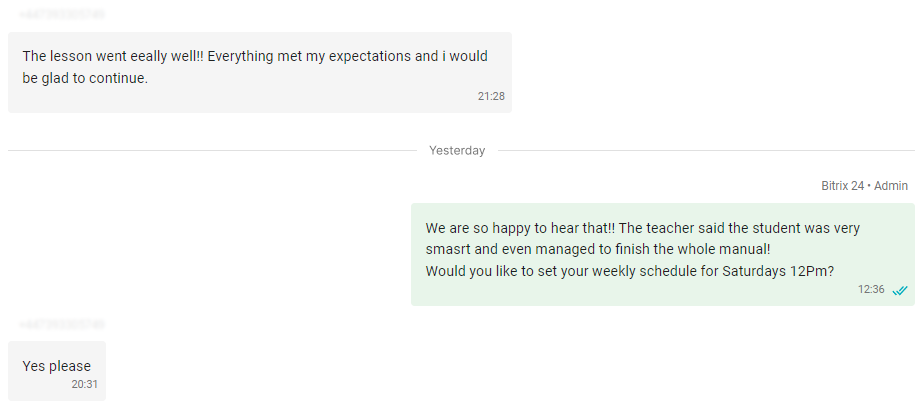Select the Yes please message bubble

[57, 371]
